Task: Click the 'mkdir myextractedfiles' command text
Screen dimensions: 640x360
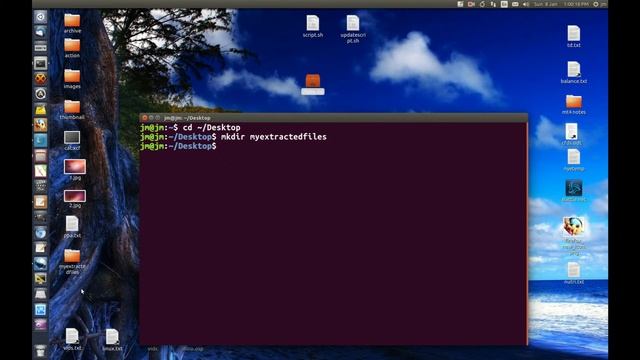Action: (x=273, y=137)
